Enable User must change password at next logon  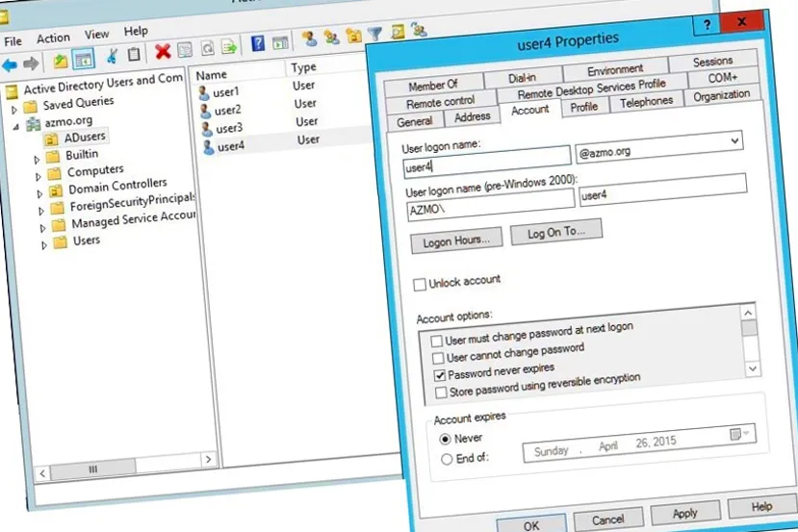tap(436, 341)
